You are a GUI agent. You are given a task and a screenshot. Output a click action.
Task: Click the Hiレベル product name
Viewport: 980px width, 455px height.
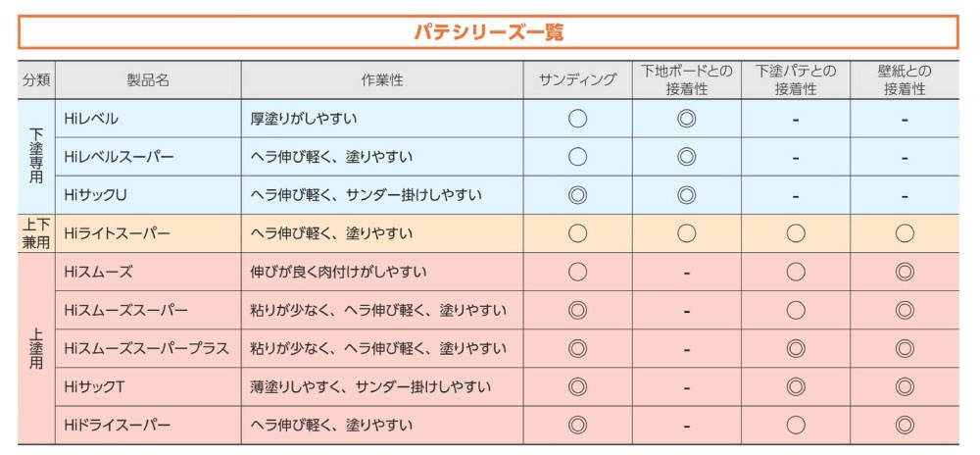click(91, 119)
